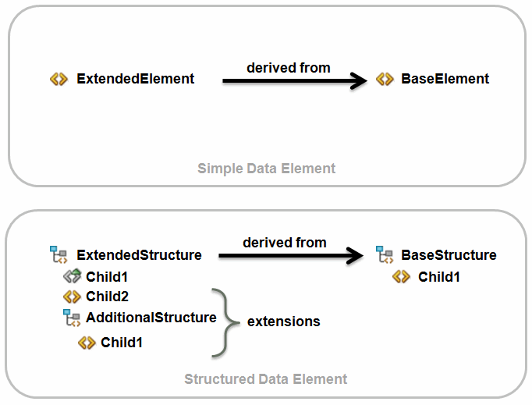Select the ExtendedStructure node label
This screenshot has height=405, width=532.
tap(139, 255)
